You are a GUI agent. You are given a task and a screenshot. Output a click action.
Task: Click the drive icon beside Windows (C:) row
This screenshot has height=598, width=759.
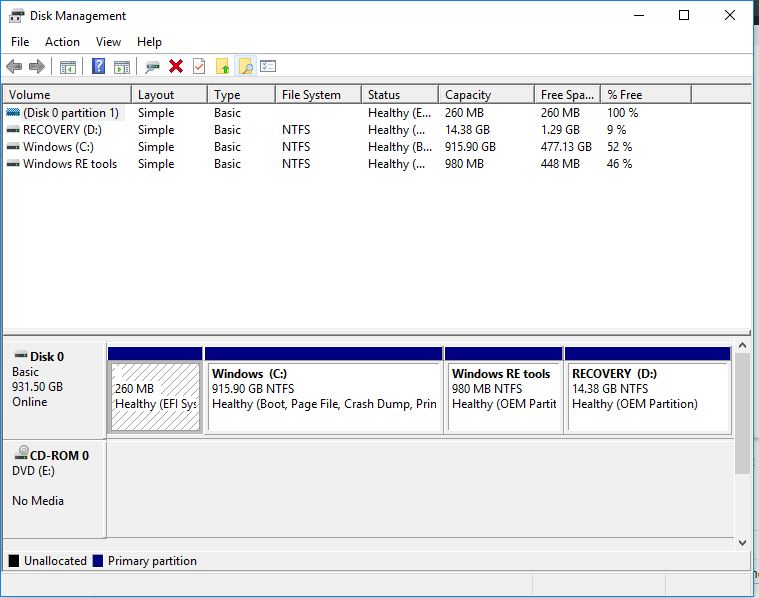[x=13, y=147]
